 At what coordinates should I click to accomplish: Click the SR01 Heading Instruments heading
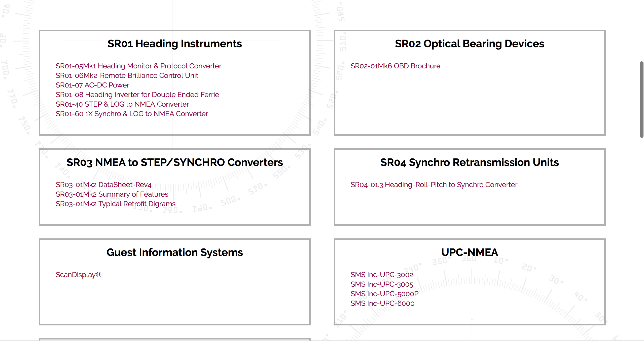coord(174,44)
